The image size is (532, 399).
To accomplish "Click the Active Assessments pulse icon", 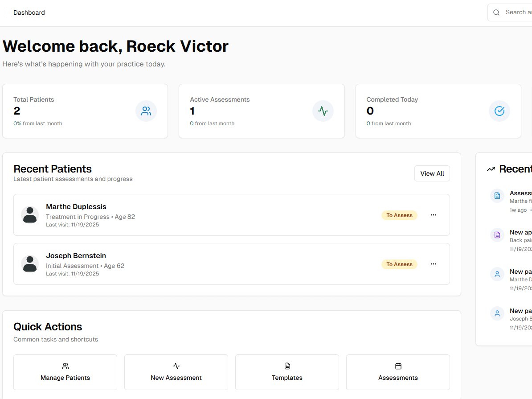I will click(323, 111).
